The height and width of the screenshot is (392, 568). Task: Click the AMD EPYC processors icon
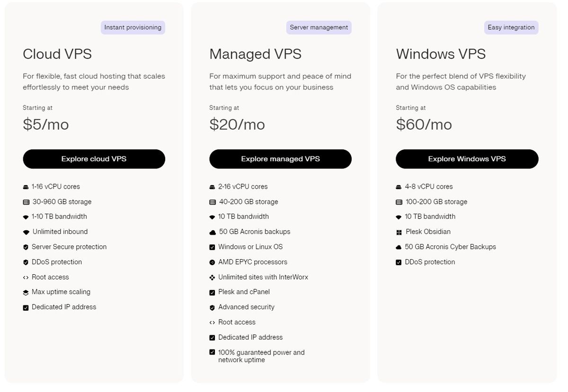point(212,262)
